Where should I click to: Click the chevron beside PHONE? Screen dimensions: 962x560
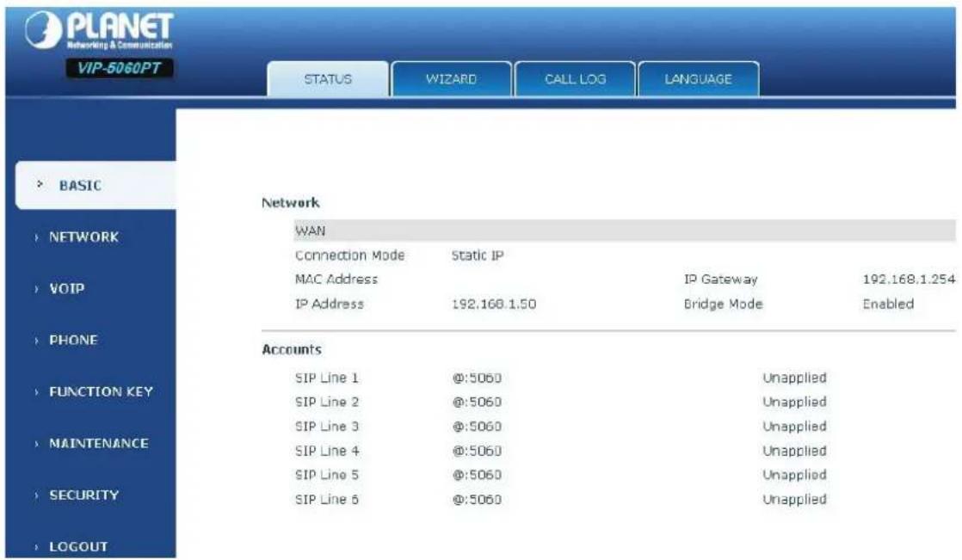(x=36, y=341)
